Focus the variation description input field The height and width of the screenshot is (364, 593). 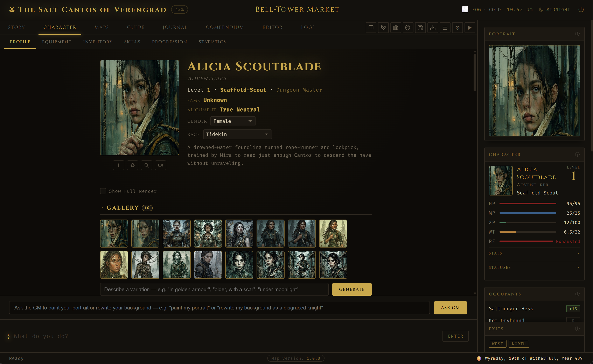[214, 289]
